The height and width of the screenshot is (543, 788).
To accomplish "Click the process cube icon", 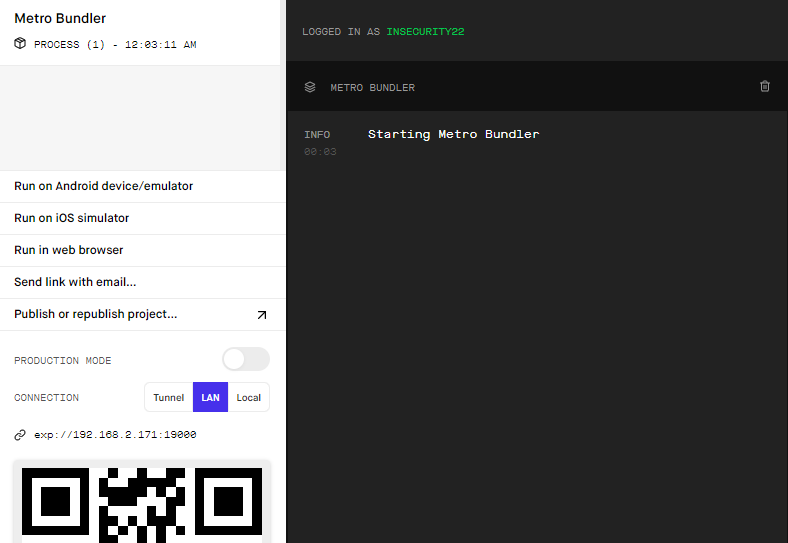I will (20, 44).
